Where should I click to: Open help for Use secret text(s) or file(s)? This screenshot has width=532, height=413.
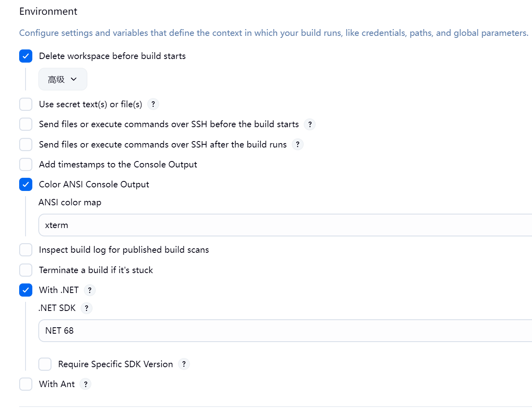153,104
